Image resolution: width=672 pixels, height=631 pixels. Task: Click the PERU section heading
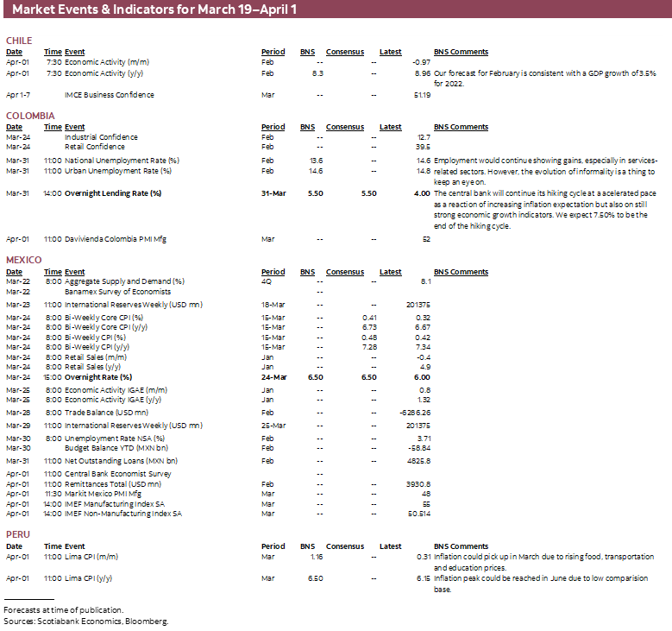pos(17,535)
